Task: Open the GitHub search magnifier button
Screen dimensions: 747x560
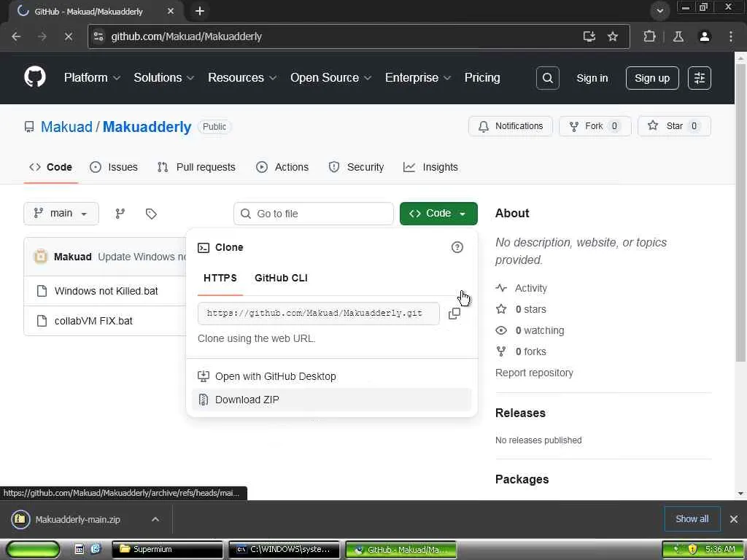Action: 547,78
